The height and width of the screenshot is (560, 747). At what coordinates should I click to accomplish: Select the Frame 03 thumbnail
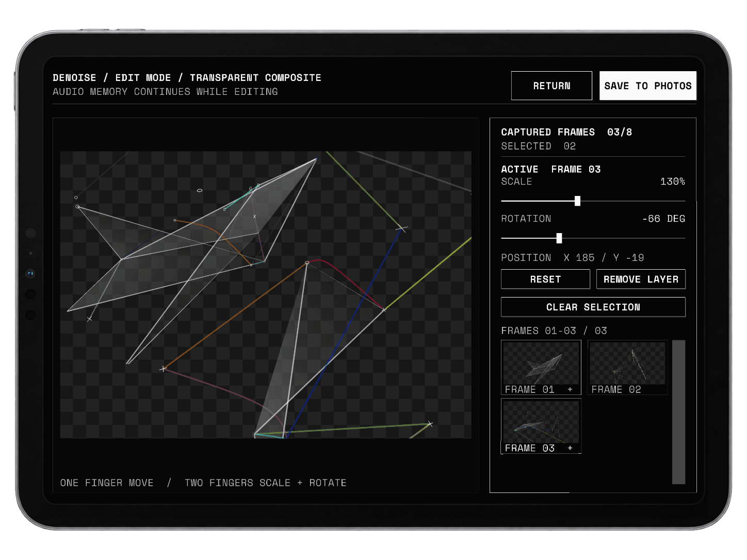(541, 426)
